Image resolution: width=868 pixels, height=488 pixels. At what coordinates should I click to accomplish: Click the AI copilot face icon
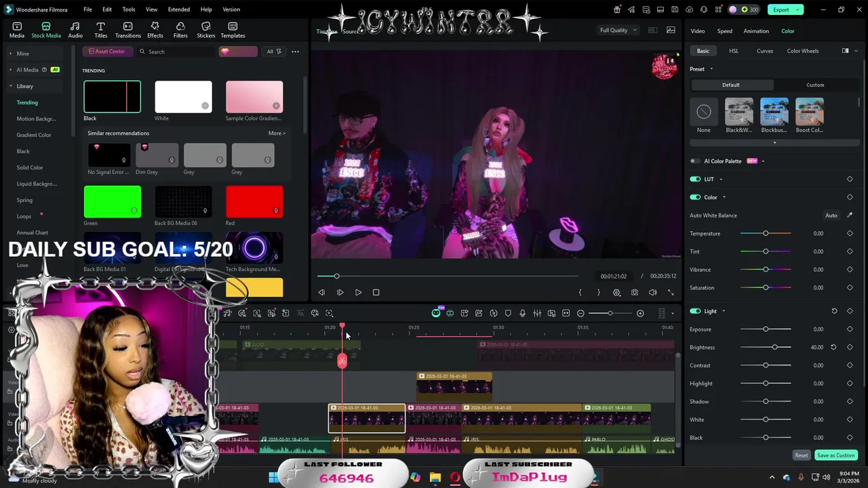(x=436, y=313)
